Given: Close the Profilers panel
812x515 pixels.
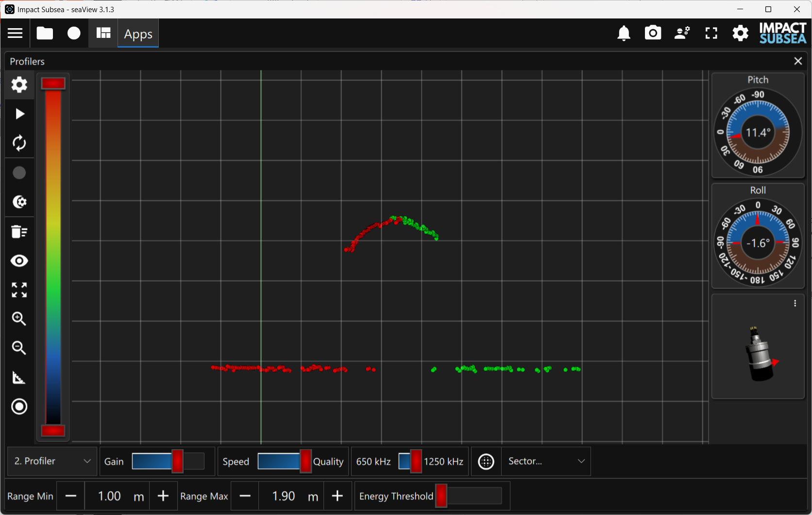Looking at the screenshot, I should [x=798, y=61].
